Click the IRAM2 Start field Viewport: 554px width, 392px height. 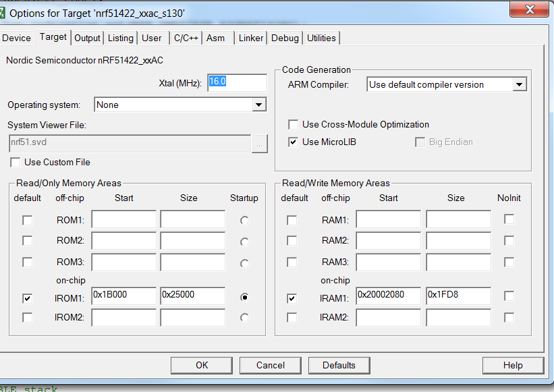(388, 318)
